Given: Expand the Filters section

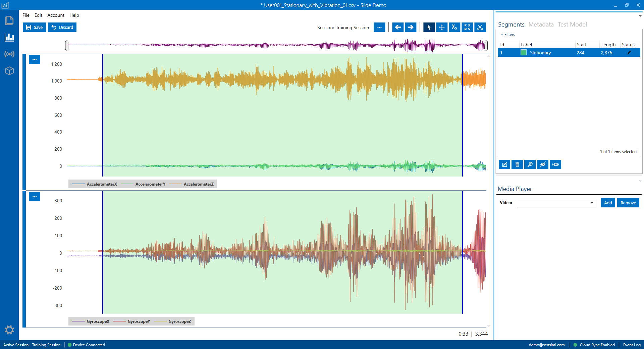Looking at the screenshot, I should [x=508, y=35].
